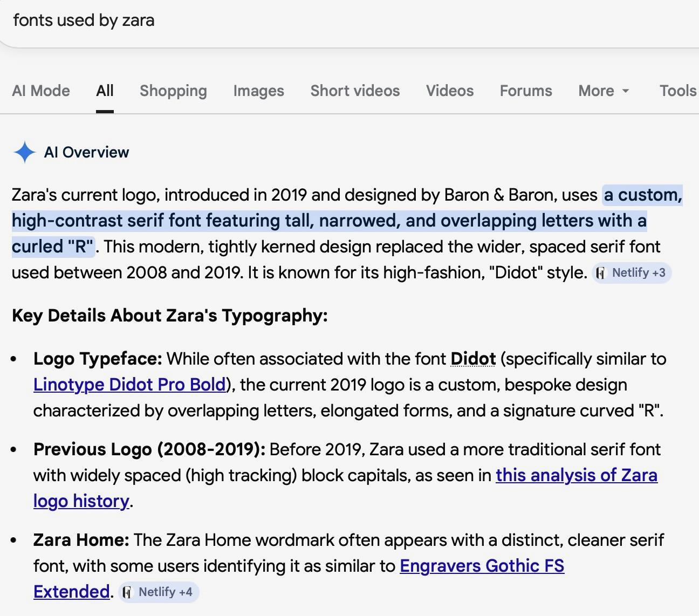Open the Engravers Gothic FS Extended link
Image resolution: width=699 pixels, height=616 pixels.
pyautogui.click(x=482, y=566)
